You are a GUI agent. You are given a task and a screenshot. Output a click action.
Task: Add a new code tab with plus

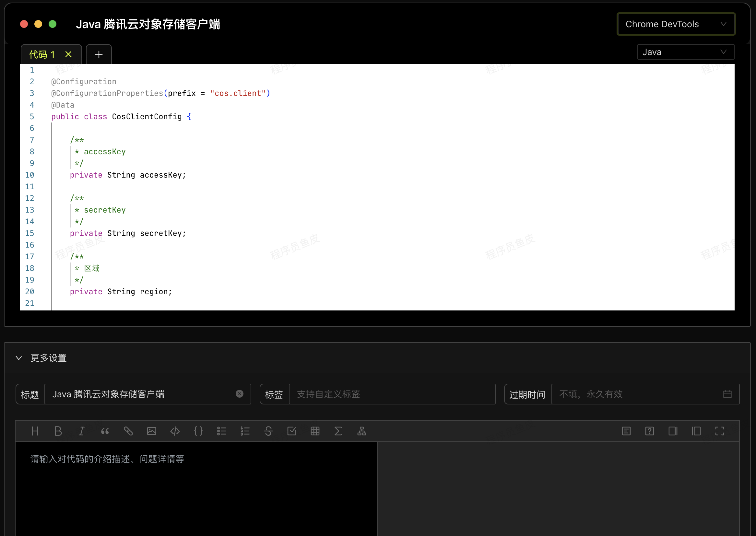pos(99,54)
